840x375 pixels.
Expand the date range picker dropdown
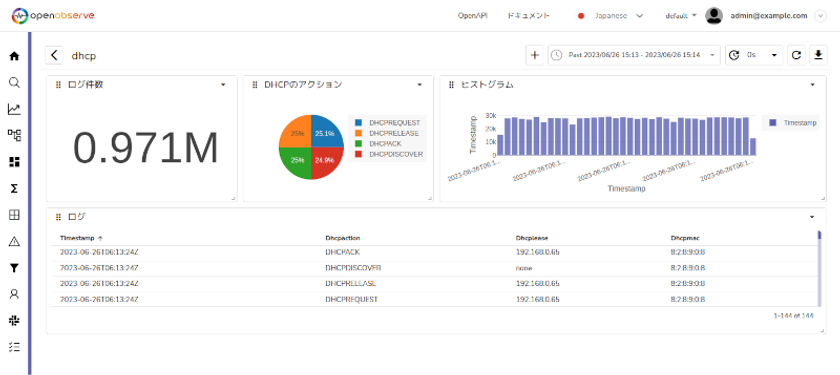[x=712, y=55]
